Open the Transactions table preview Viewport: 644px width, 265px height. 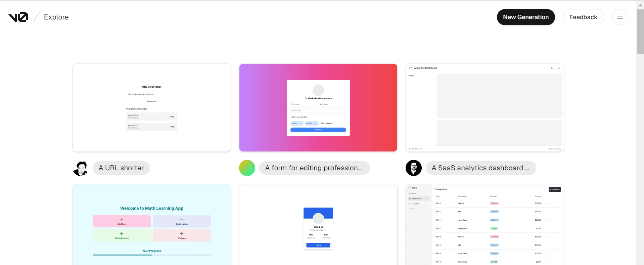pyautogui.click(x=485, y=225)
